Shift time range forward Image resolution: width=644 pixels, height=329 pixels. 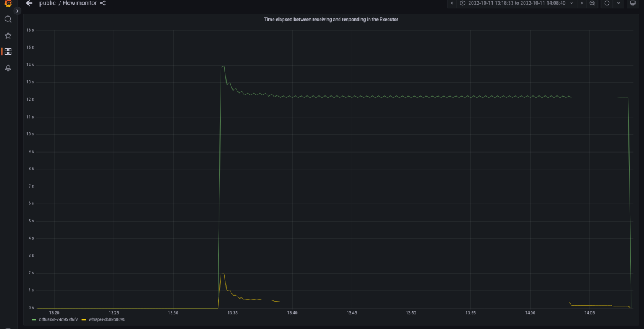(x=581, y=4)
